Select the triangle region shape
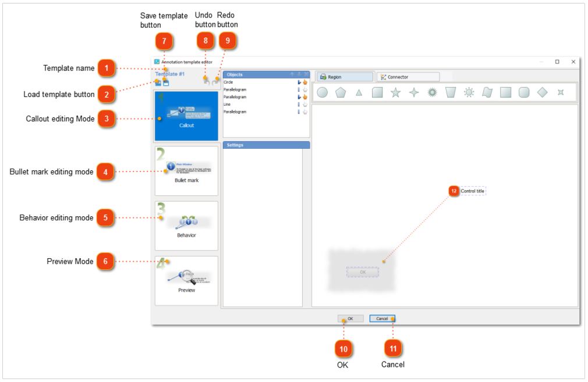 pos(359,92)
